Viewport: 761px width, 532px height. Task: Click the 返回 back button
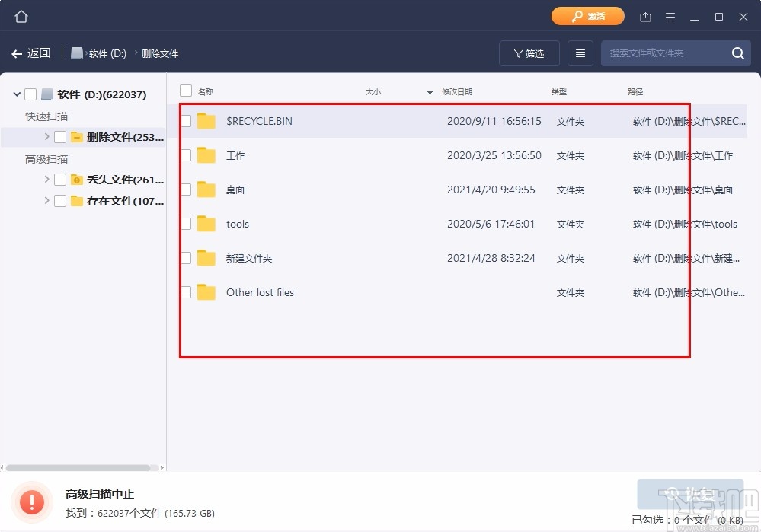pos(30,53)
